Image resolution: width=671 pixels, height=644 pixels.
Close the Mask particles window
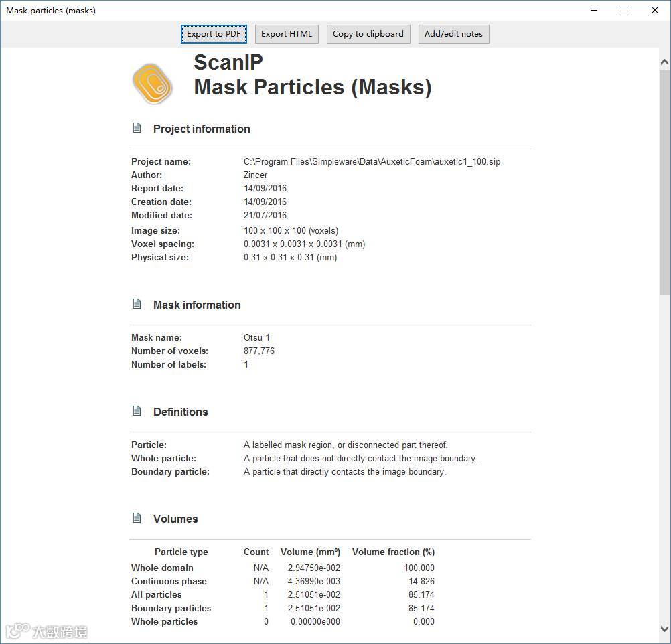tap(655, 10)
